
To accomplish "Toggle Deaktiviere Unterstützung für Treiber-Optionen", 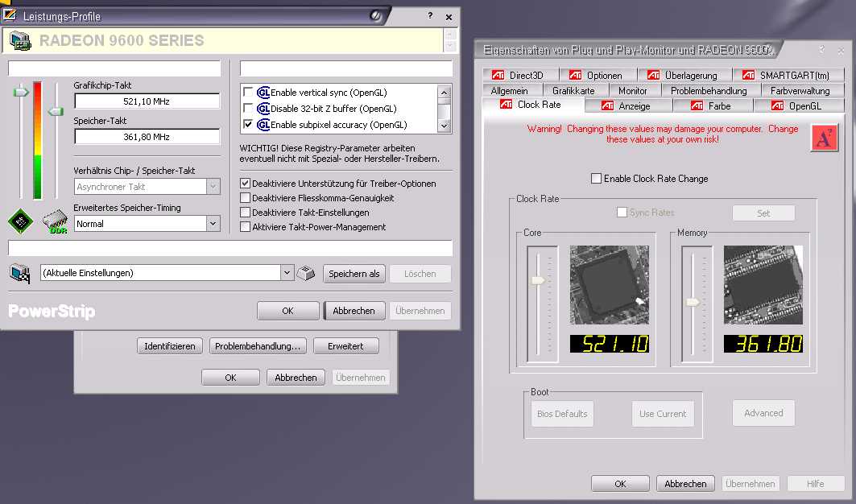I will (x=245, y=184).
